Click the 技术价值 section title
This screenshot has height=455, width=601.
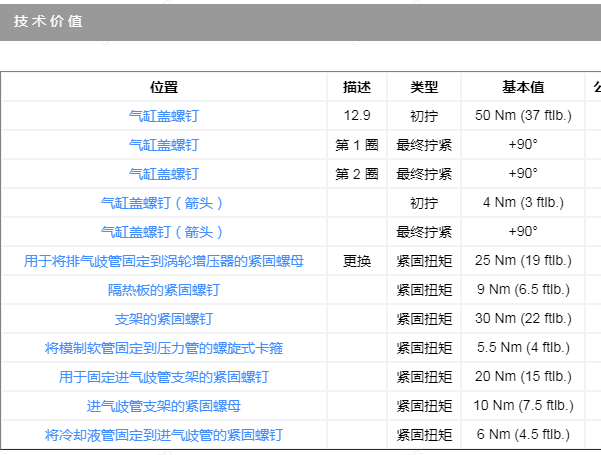48,21
